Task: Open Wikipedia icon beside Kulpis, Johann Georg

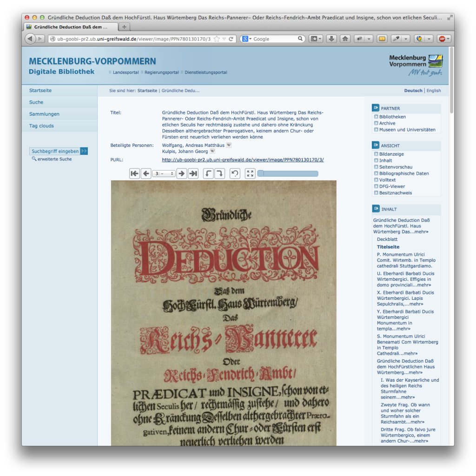Action: coord(212,151)
